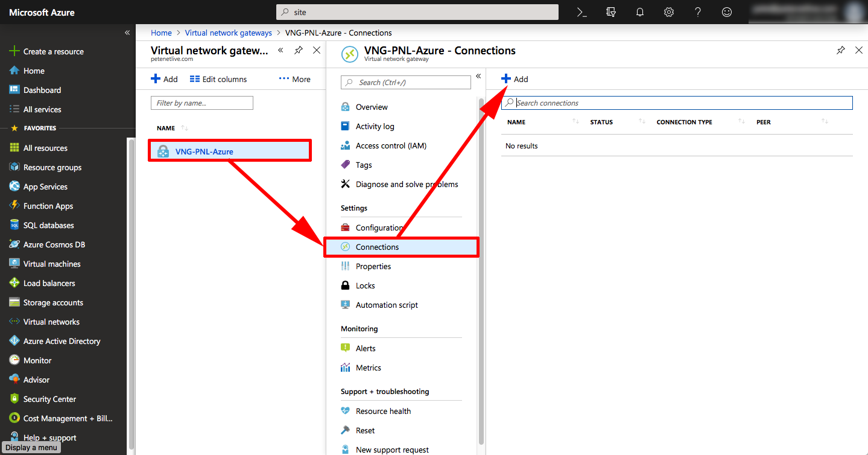Pin the Connections blade
Image resolution: width=868 pixels, height=455 pixels.
[841, 51]
